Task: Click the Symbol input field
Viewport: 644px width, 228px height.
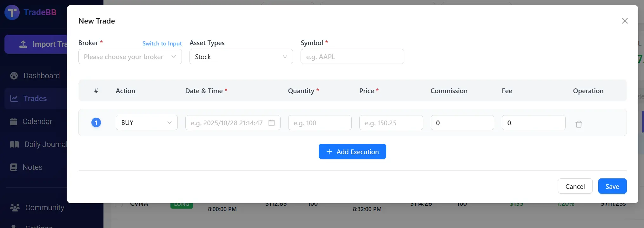Action: coord(352,57)
